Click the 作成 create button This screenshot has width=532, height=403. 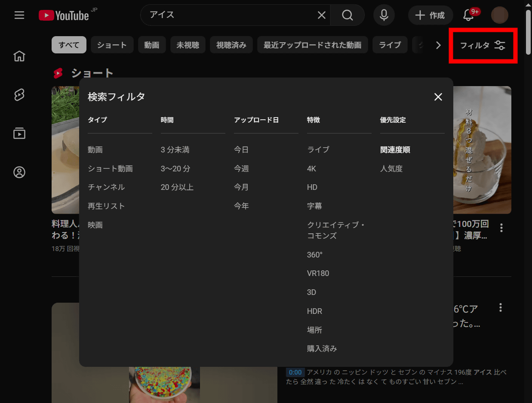(x=431, y=15)
